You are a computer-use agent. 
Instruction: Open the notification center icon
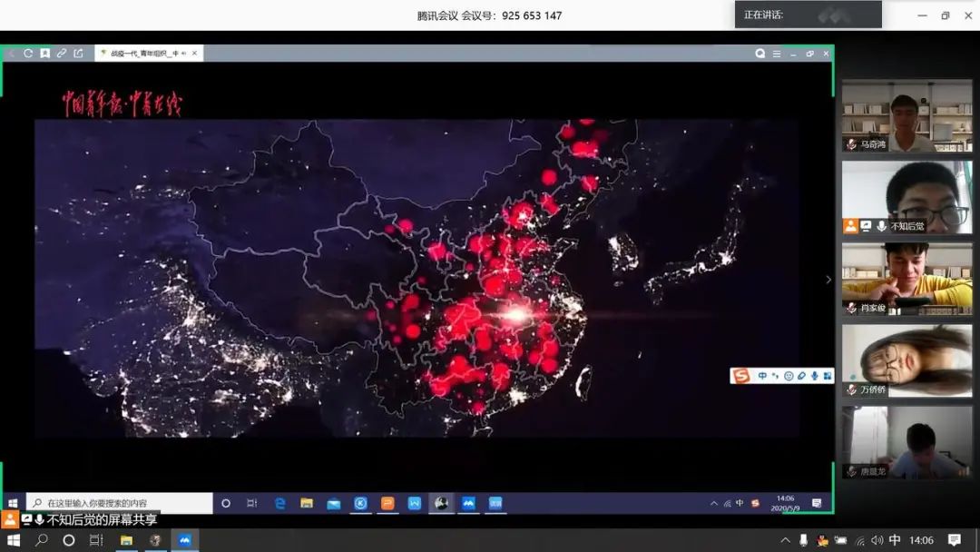pyautogui.click(x=954, y=540)
